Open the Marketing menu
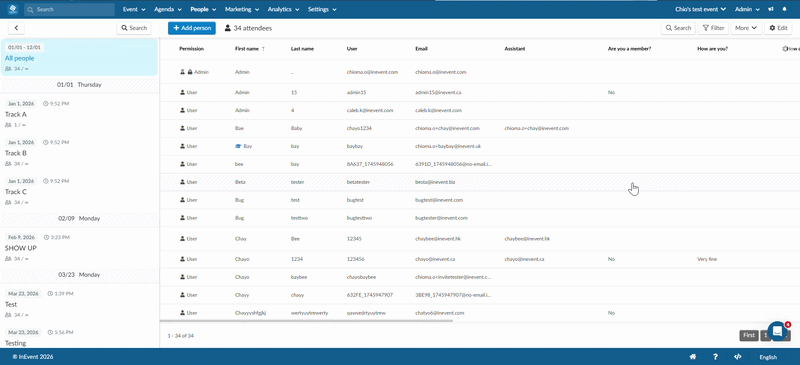Viewport: 800px width, 365px height. [242, 9]
